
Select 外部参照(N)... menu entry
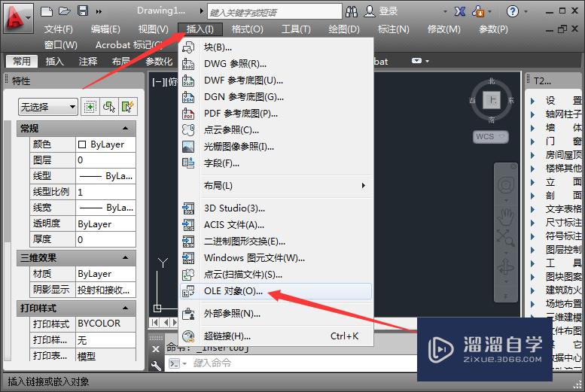pos(276,314)
